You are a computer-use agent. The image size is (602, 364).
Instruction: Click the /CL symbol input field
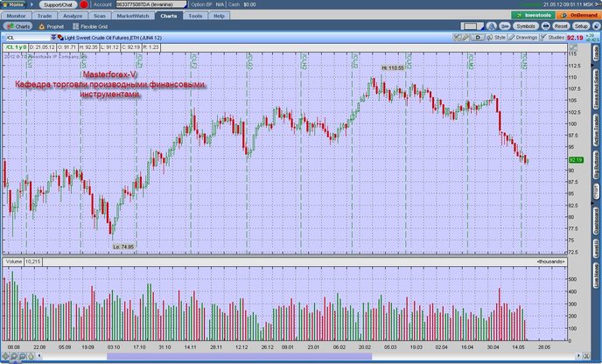point(28,38)
